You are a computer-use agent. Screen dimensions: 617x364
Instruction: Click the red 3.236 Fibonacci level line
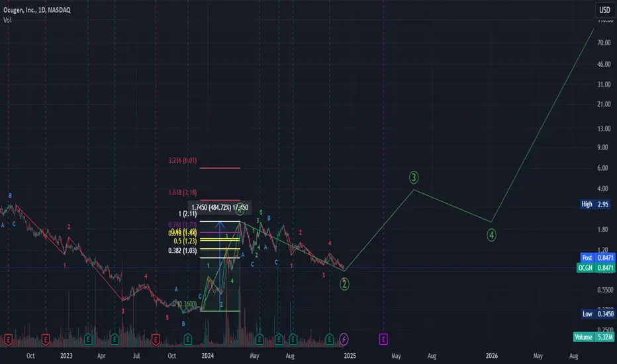click(x=220, y=168)
